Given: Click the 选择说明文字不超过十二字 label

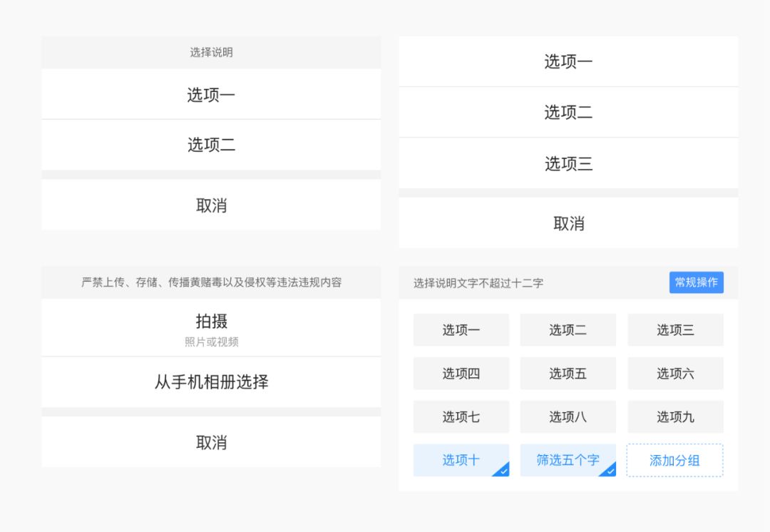Looking at the screenshot, I should click(478, 283).
